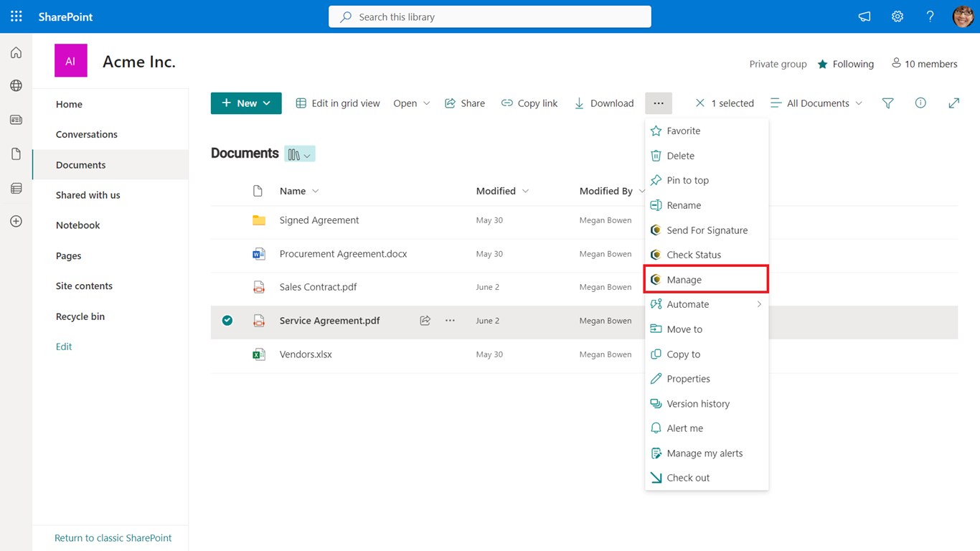The height and width of the screenshot is (551, 980).
Task: Clear selection with the X icon
Action: click(x=700, y=103)
